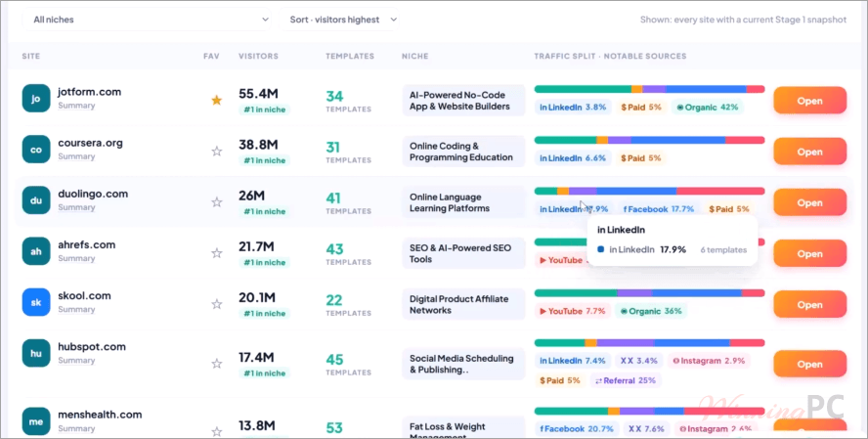This screenshot has height=439, width=868.
Task: Click the X 3.4% chip for hubspot.com
Action: 639,361
